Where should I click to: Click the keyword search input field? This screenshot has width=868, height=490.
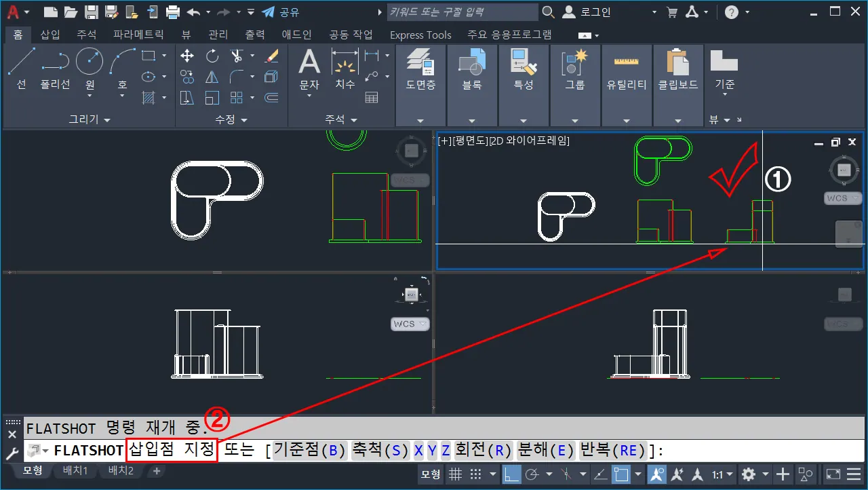point(462,12)
